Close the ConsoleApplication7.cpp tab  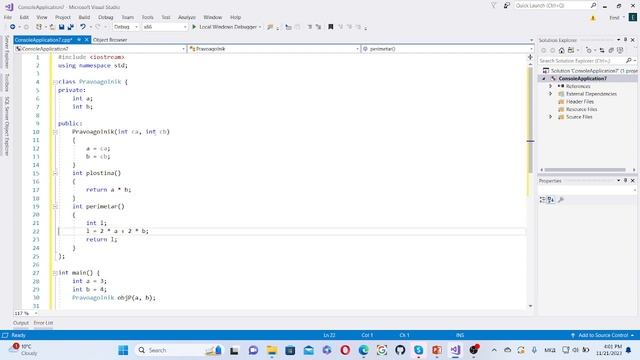coord(87,40)
